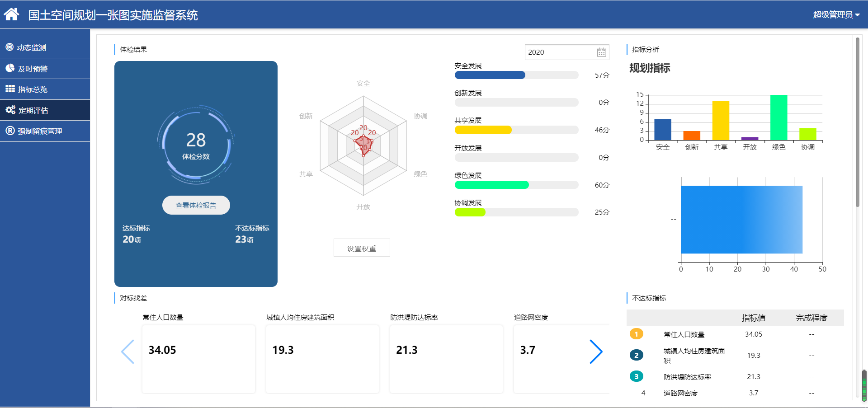This screenshot has width=868, height=408.
Task: Click the lime 协调 bar in chart
Action: [807, 134]
